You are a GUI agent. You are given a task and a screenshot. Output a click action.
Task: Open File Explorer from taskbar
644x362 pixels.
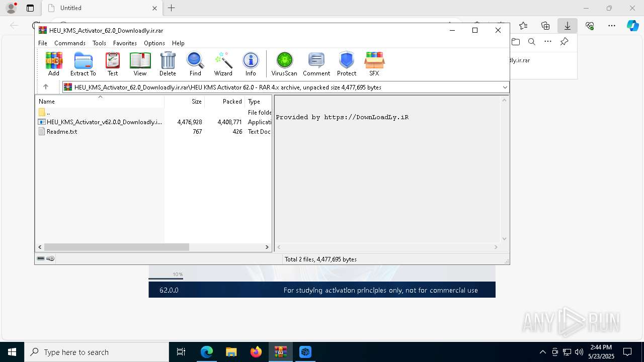[x=231, y=352]
